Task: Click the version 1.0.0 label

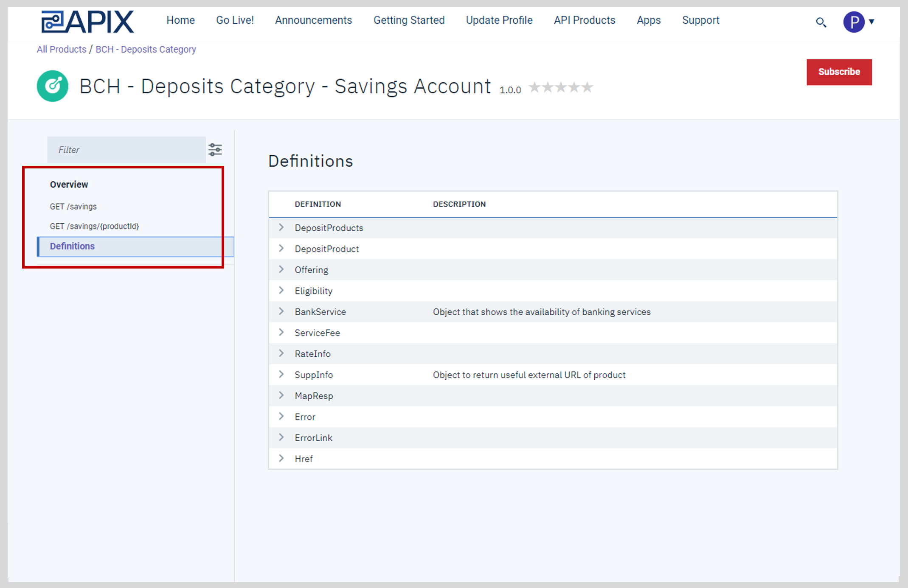Action: pos(510,90)
